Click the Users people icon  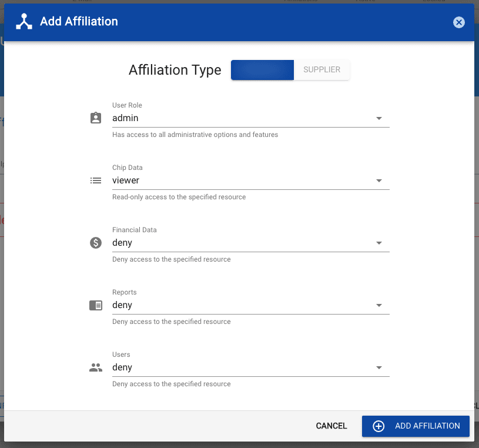click(95, 367)
